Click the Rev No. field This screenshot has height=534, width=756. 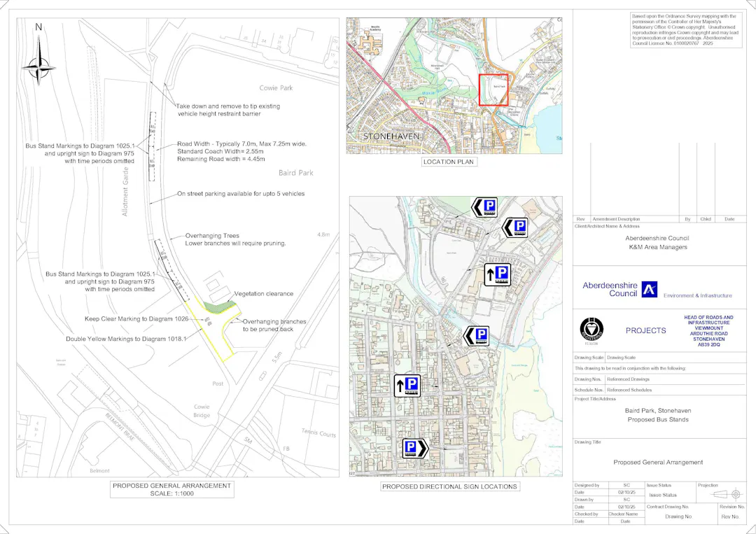tap(730, 517)
